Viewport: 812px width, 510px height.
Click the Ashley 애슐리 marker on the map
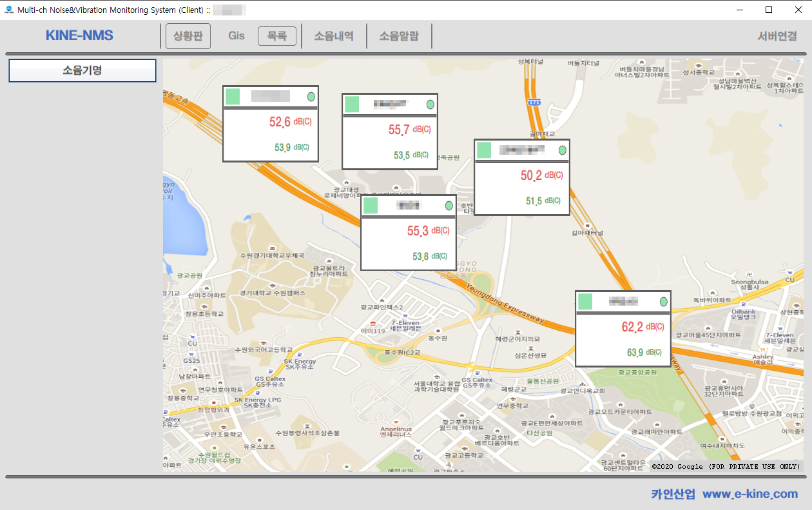click(x=763, y=356)
